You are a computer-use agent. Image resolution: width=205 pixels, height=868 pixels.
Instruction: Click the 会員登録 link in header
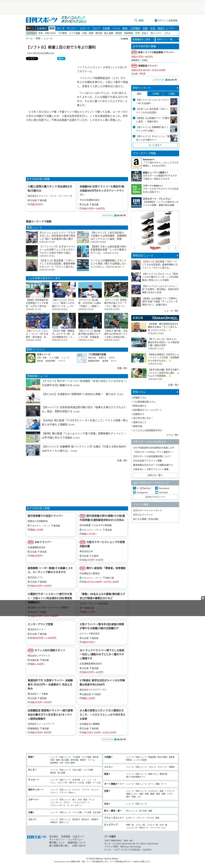173,21
